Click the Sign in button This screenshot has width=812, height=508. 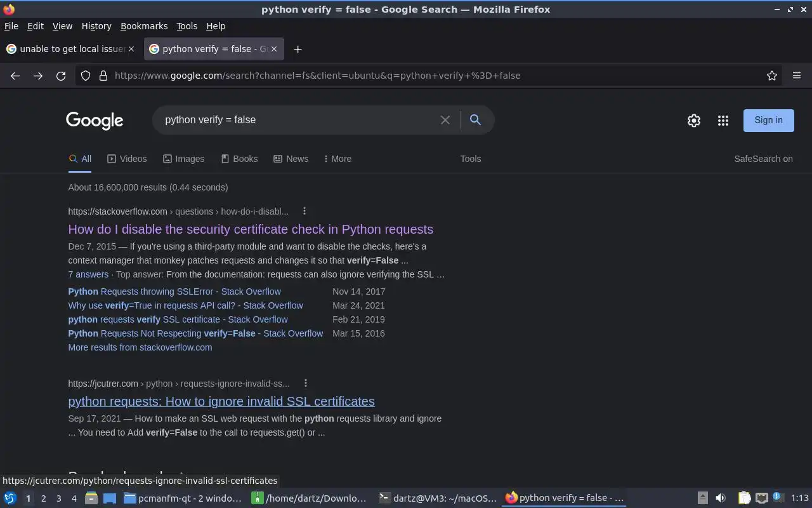tap(768, 120)
